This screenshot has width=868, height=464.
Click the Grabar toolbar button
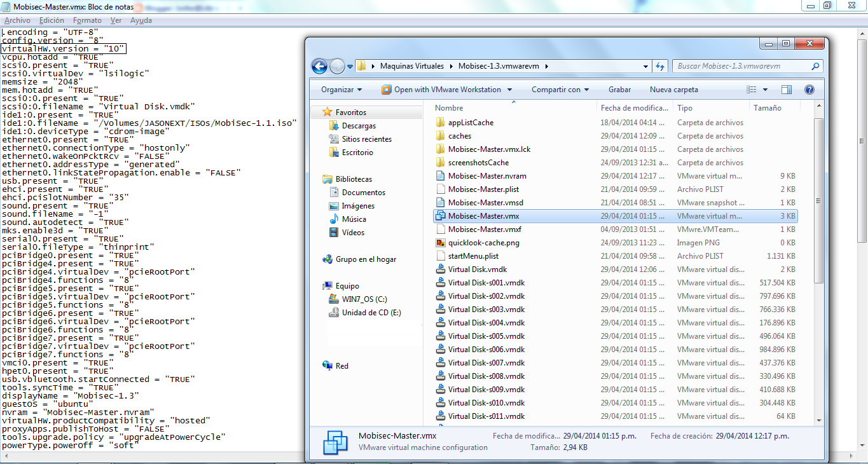click(x=620, y=90)
